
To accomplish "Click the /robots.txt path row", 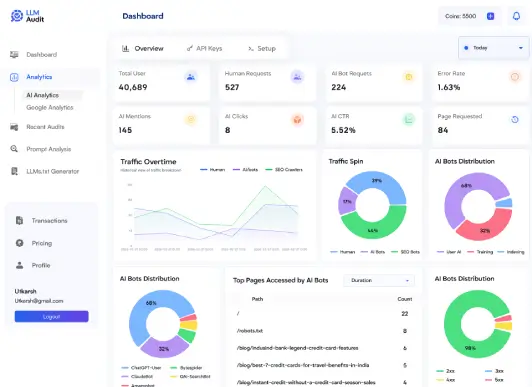I will (x=324, y=331).
